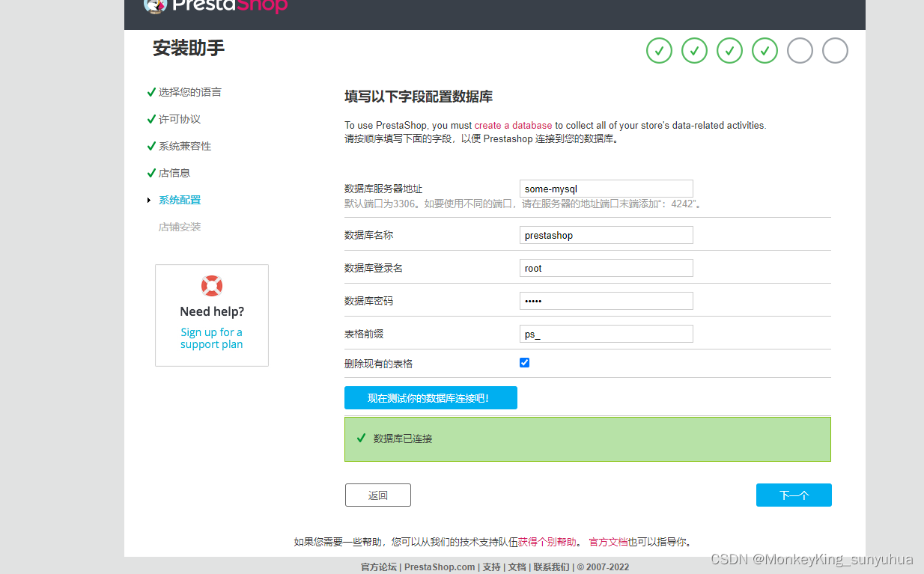Click the lifebuoy help icon
Screen dimensions: 924x574
pyautogui.click(x=212, y=286)
